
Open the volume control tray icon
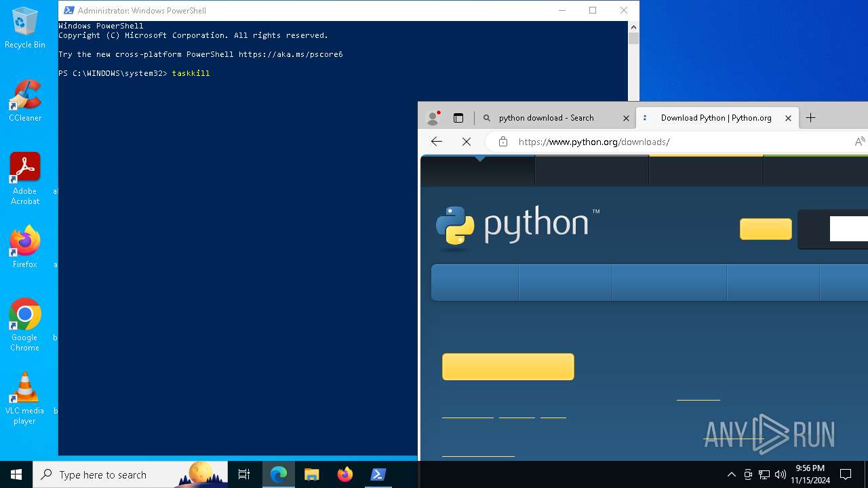pyautogui.click(x=781, y=474)
